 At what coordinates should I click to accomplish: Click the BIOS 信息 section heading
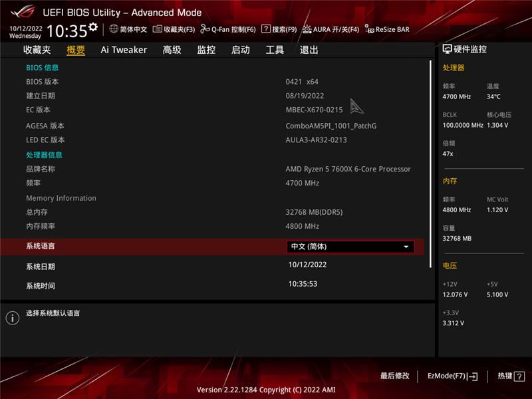43,68
